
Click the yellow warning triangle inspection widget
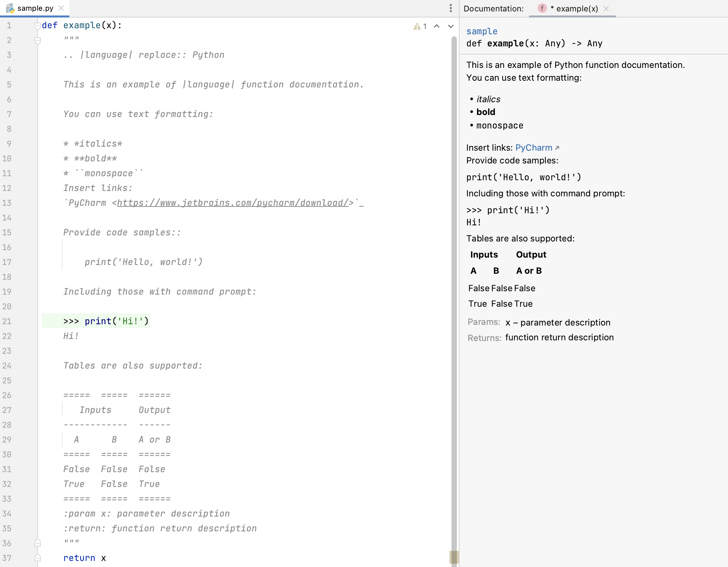416,26
